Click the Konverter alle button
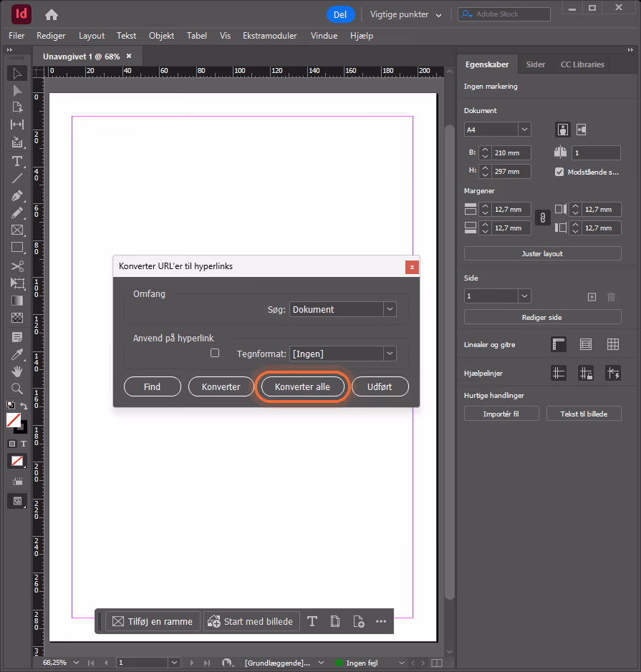Image resolution: width=641 pixels, height=672 pixels. point(302,386)
